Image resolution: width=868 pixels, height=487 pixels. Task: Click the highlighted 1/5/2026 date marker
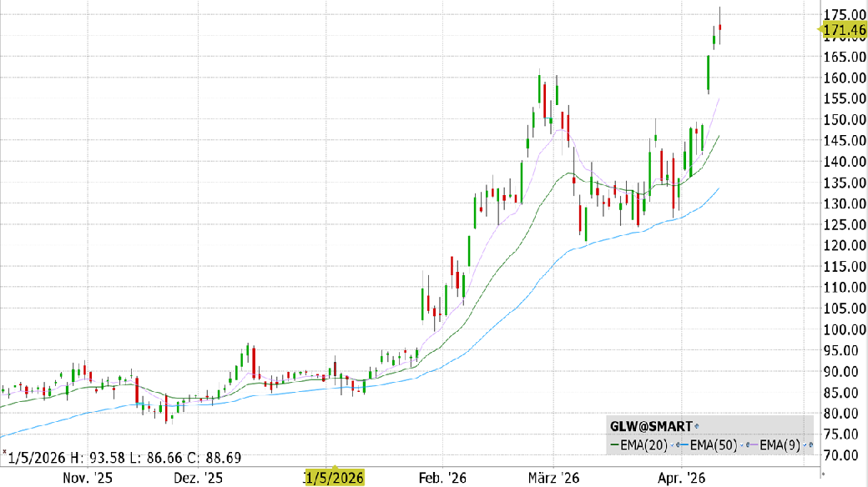pos(335,478)
